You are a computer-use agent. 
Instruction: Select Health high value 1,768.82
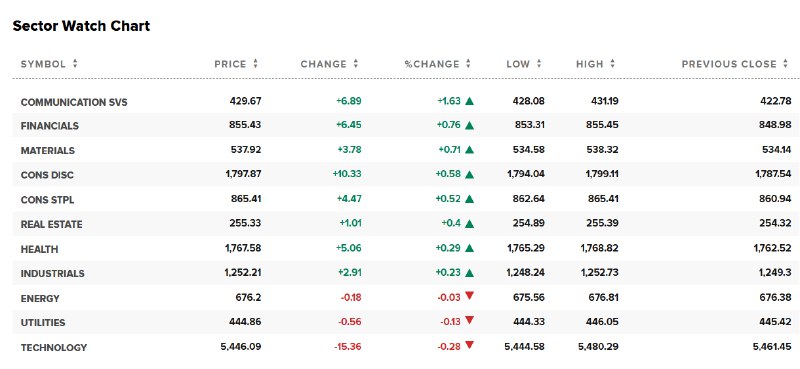click(599, 248)
